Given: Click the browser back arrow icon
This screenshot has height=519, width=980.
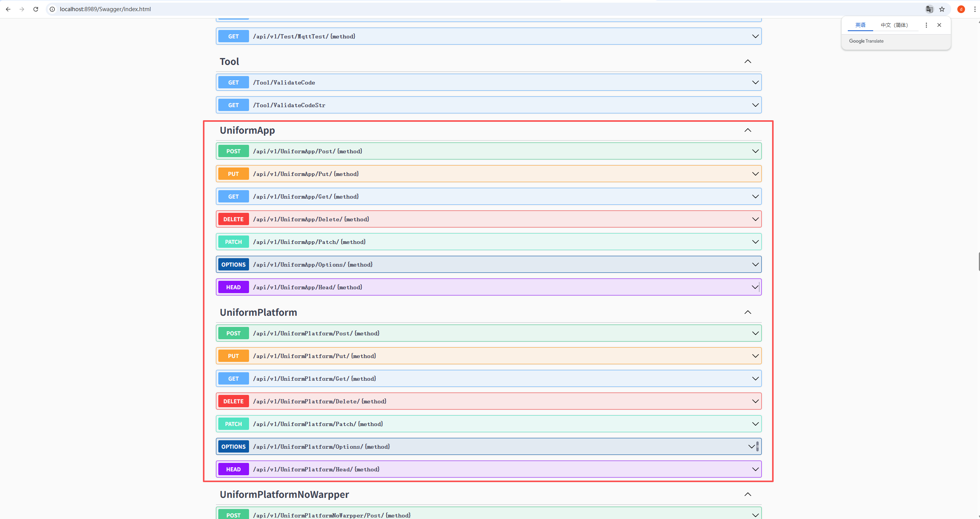Looking at the screenshot, I should 8,9.
